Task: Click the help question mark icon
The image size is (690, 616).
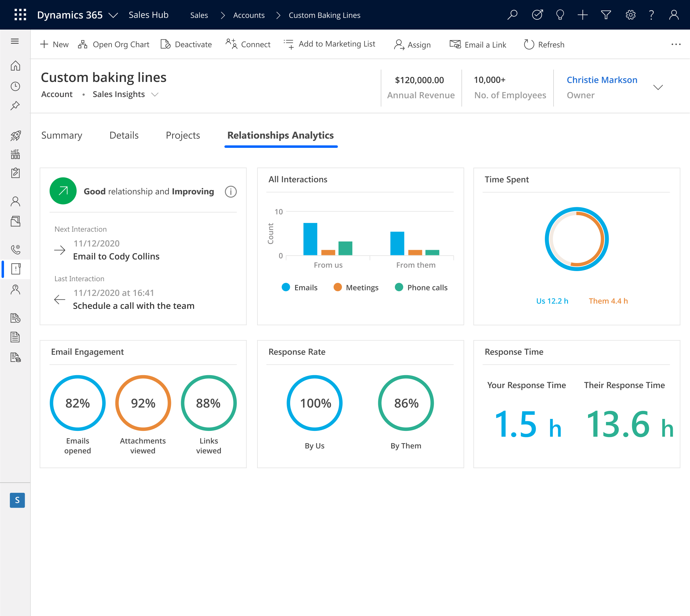Action: (651, 15)
